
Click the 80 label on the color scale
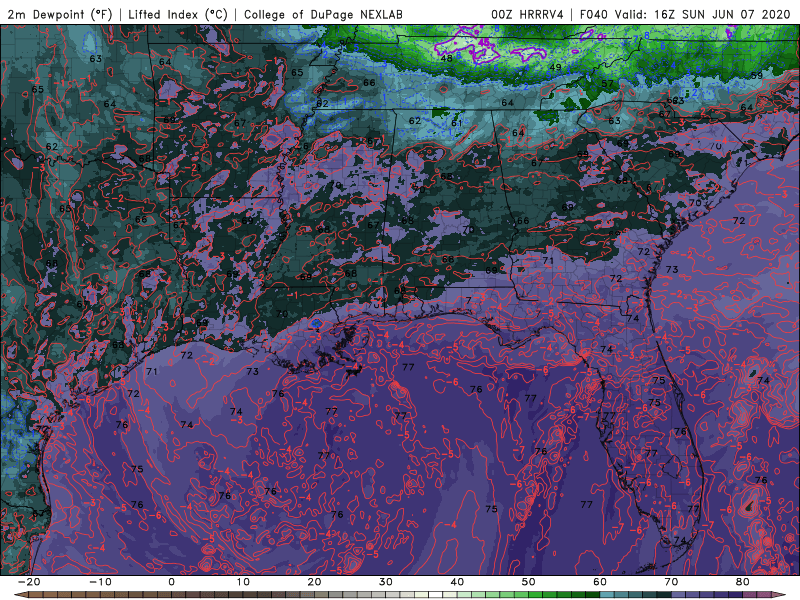click(x=743, y=582)
